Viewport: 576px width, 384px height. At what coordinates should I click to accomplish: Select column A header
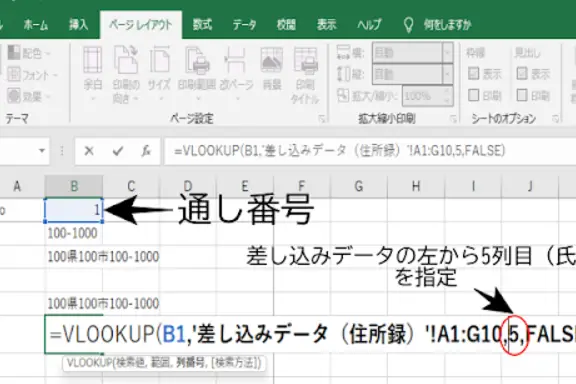point(17,186)
